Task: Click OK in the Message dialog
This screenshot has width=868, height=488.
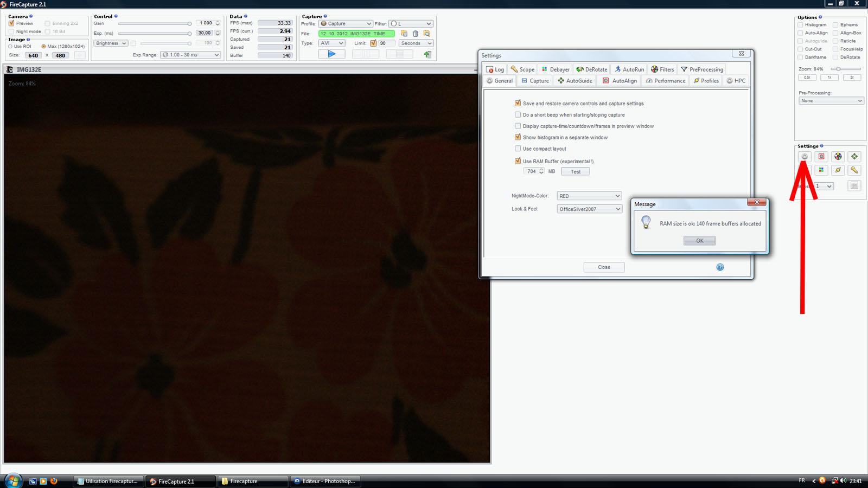Action: coord(699,241)
